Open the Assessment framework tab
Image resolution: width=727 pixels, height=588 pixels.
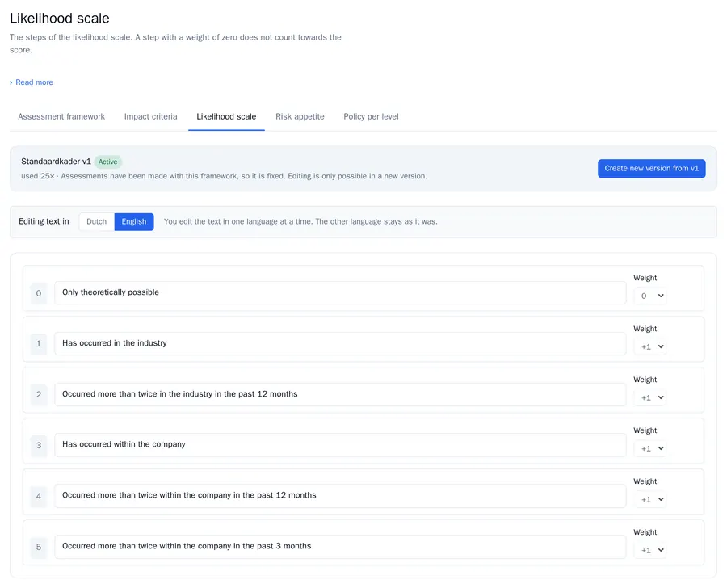61,116
